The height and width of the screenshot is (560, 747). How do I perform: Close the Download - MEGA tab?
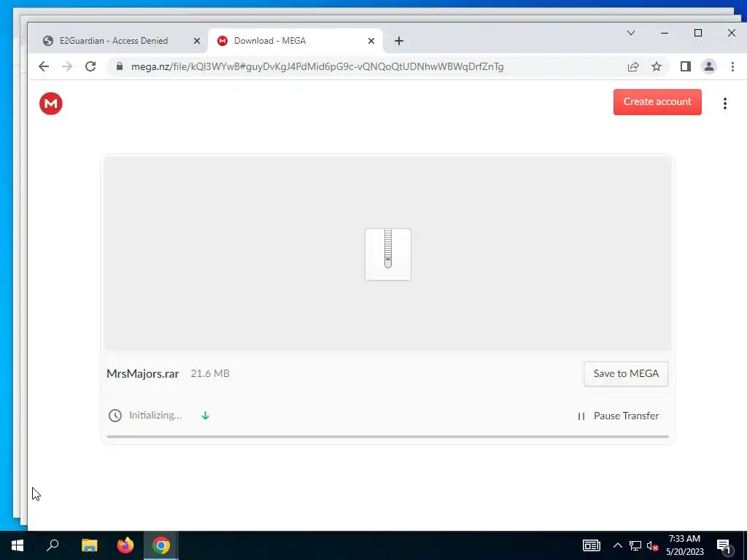click(x=371, y=41)
